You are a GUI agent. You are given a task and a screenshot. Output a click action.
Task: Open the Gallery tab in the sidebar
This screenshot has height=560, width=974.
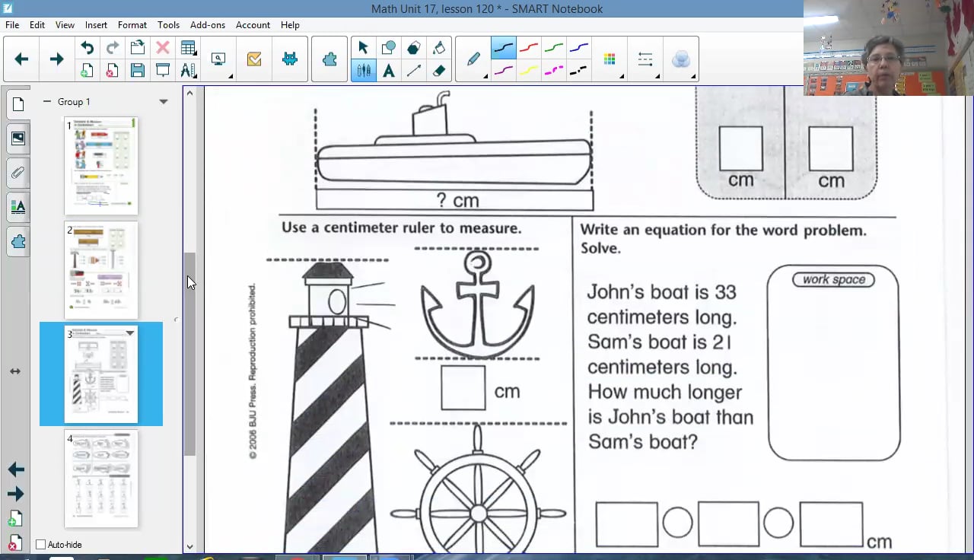(x=18, y=138)
